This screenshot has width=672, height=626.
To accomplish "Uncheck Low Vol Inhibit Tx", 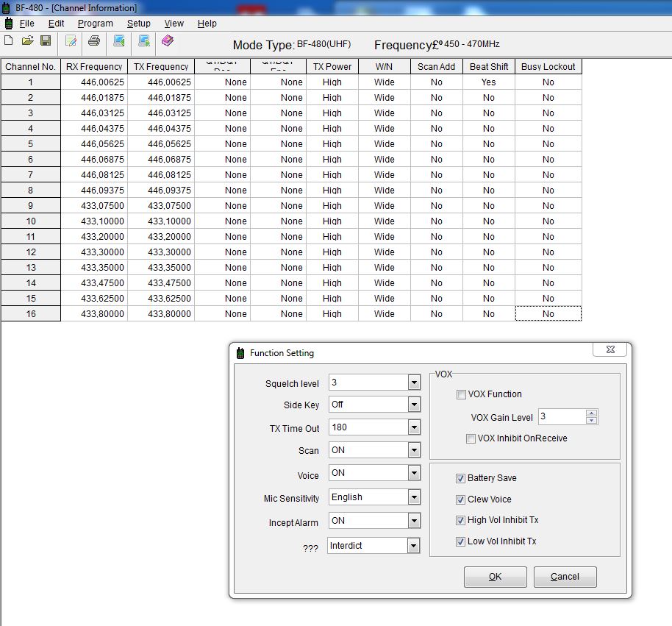I will click(x=460, y=541).
